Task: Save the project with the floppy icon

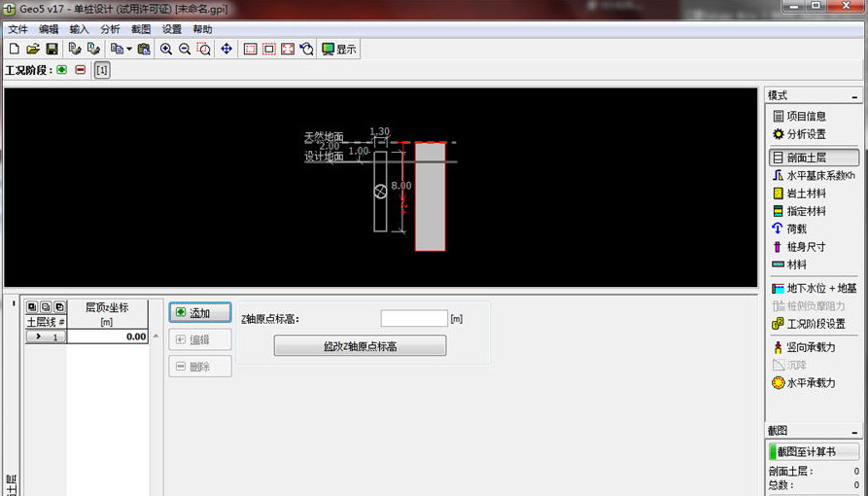Action: pos(52,49)
